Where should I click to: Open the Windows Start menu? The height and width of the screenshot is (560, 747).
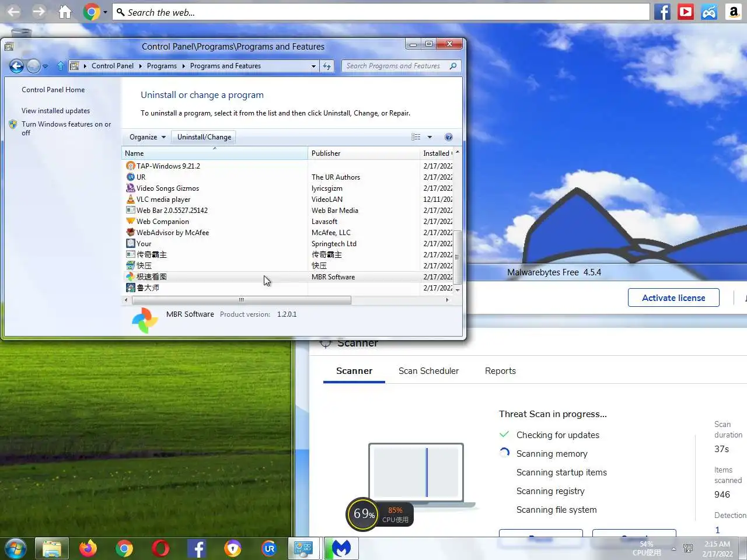tap(15, 548)
